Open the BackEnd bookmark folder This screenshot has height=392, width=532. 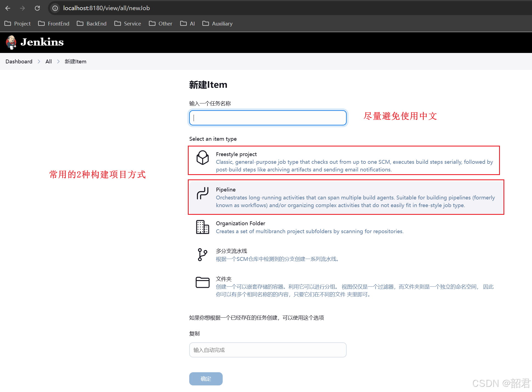pyautogui.click(x=92, y=24)
